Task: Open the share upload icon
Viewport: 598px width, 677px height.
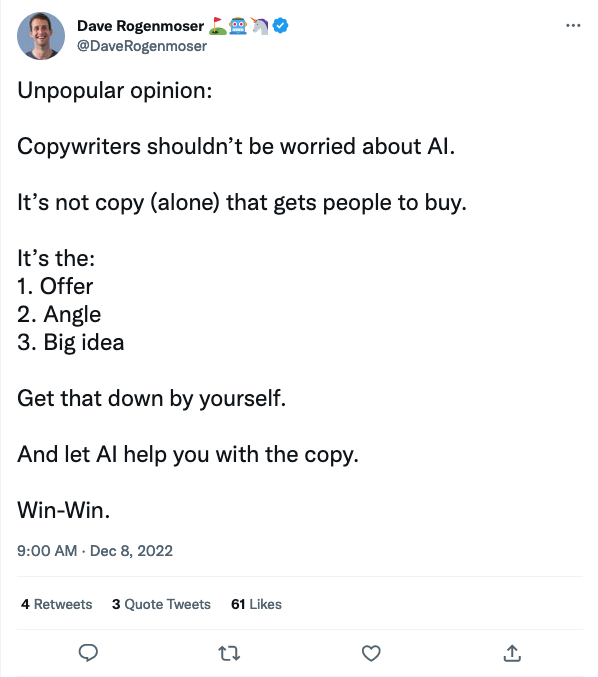Action: pos(512,653)
